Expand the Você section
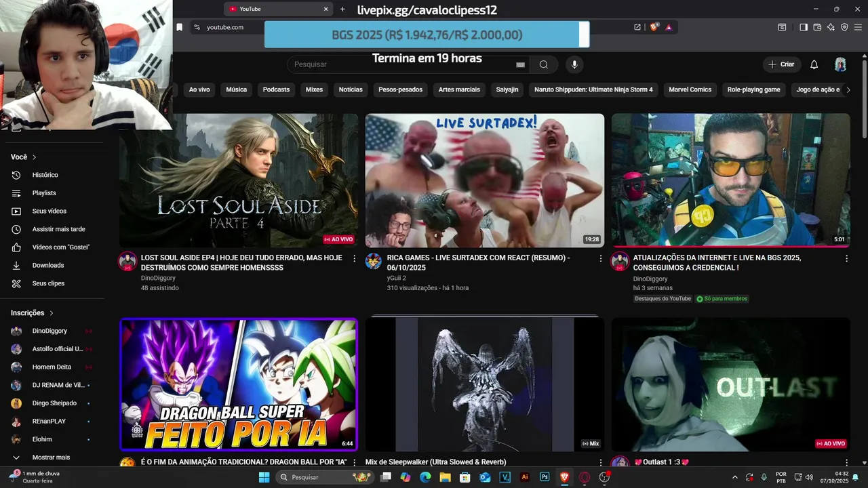This screenshot has height=488, width=868. pos(24,157)
